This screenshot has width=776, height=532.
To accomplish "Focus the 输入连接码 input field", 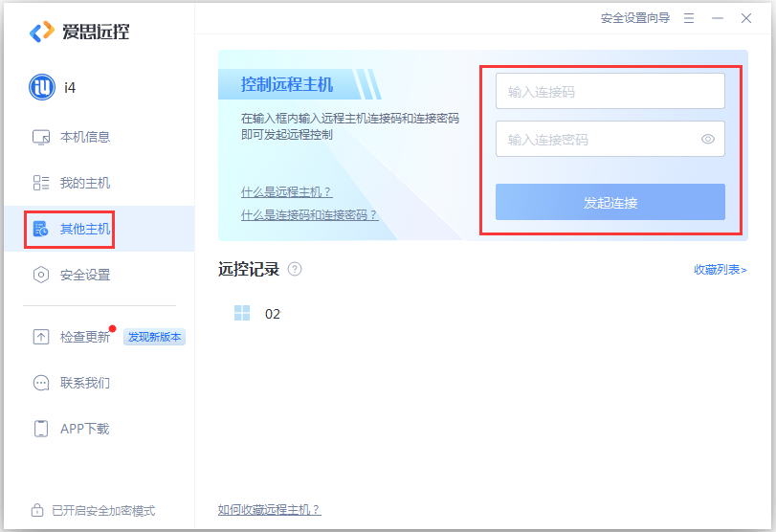I will pos(610,91).
